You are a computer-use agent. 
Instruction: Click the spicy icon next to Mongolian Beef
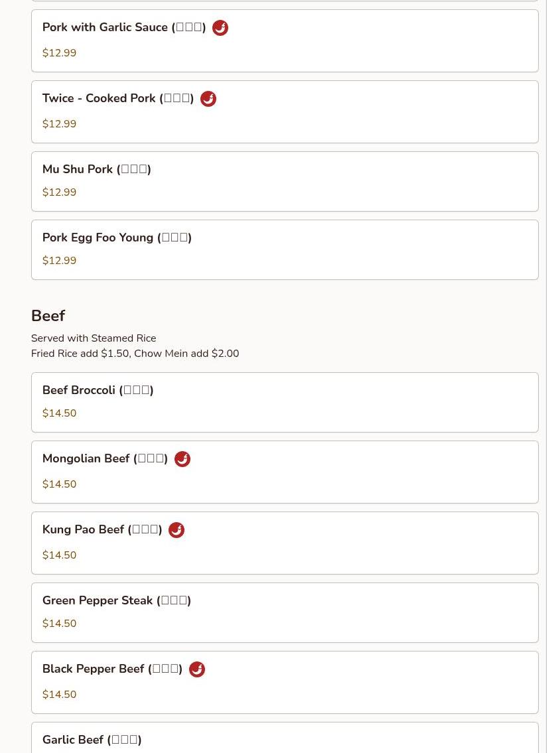(x=182, y=459)
